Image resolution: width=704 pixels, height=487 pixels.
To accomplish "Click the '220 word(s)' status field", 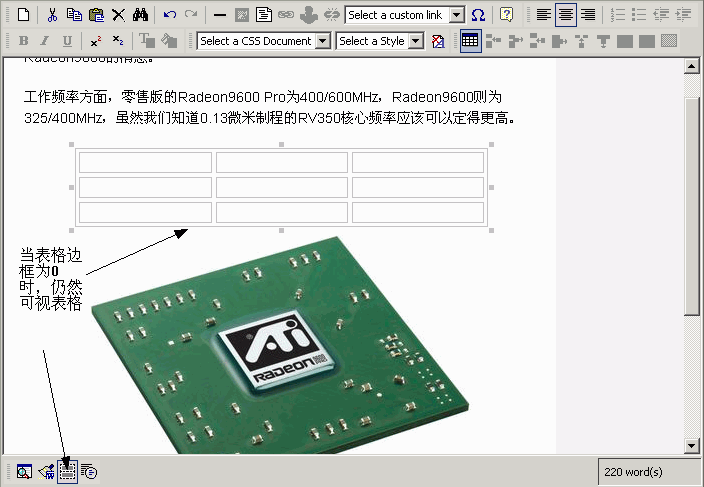I will [650, 472].
